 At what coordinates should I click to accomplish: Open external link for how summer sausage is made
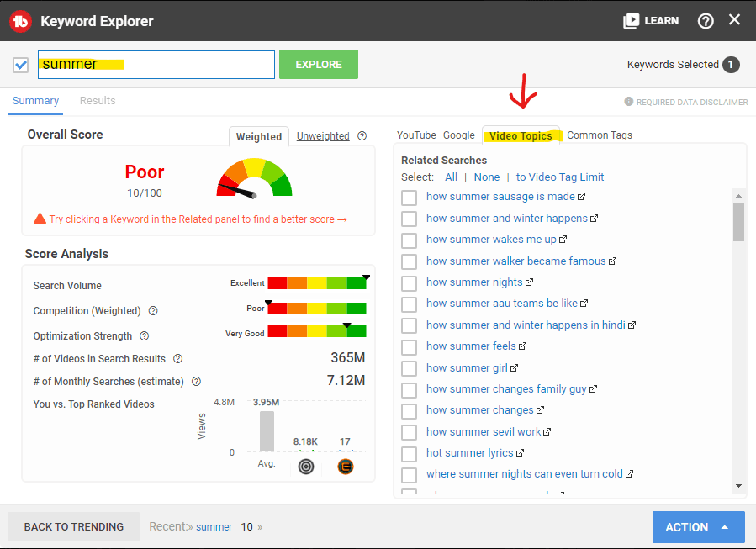(581, 197)
